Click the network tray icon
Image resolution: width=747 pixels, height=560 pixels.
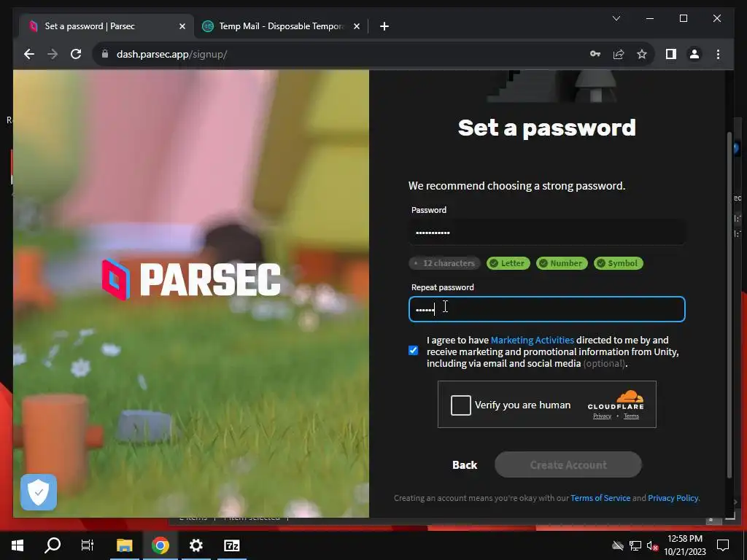[x=635, y=545]
